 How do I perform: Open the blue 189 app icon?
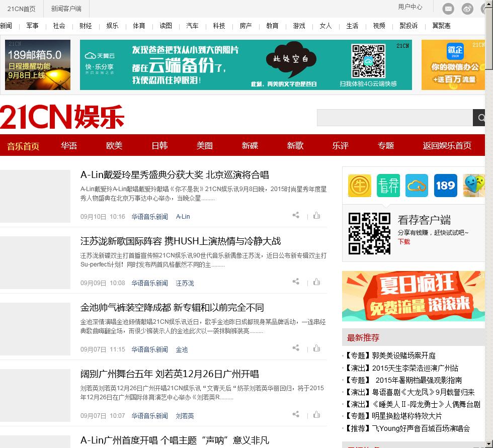446,186
